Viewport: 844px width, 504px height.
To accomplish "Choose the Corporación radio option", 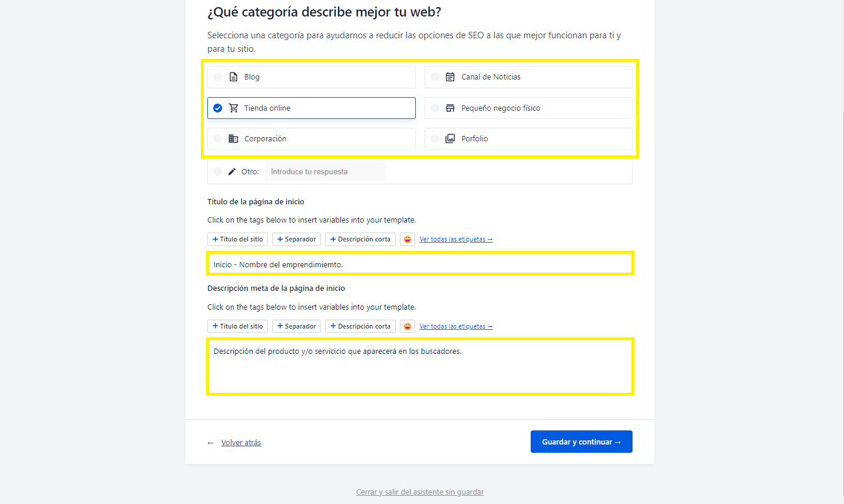I will [218, 139].
